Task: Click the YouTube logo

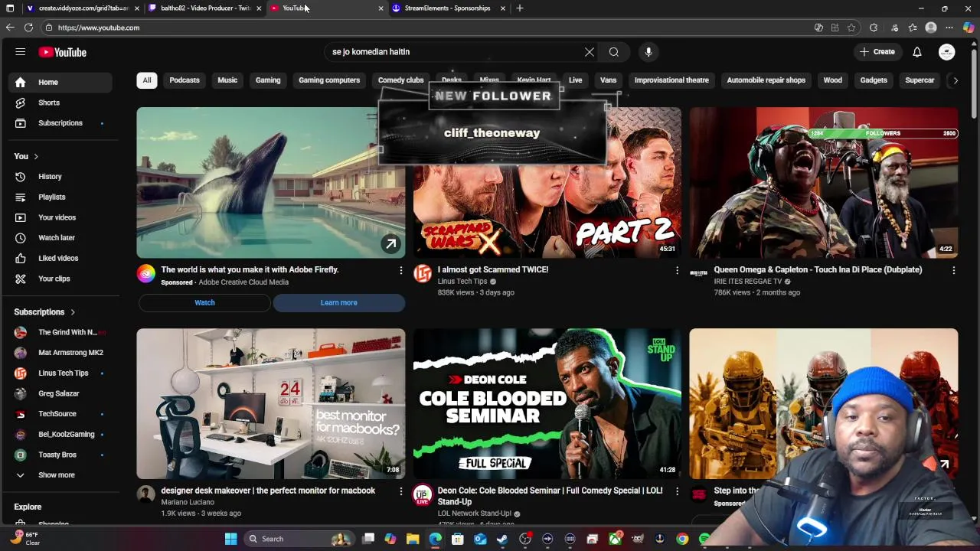Action: pyautogui.click(x=63, y=52)
